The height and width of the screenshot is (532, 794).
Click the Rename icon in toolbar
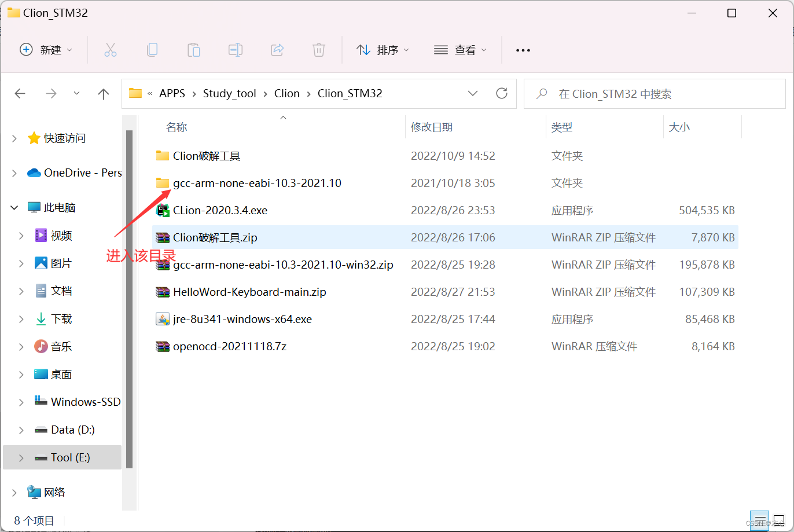(x=236, y=50)
